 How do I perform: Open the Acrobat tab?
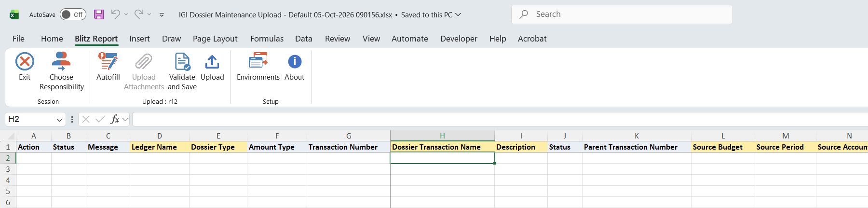click(532, 39)
